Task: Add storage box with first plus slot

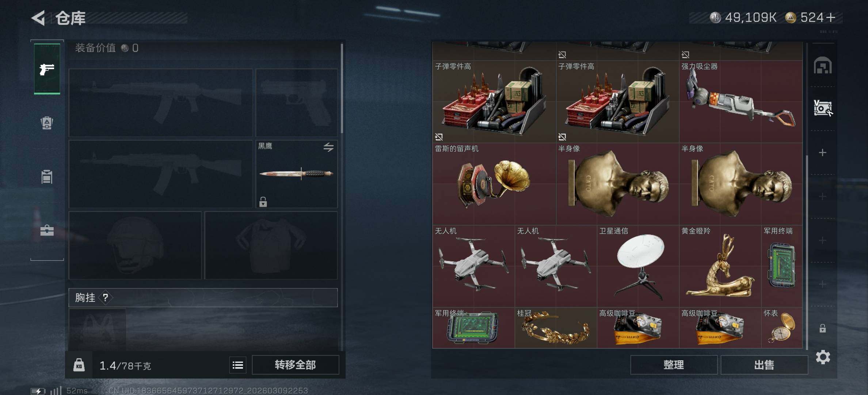Action: pyautogui.click(x=822, y=153)
